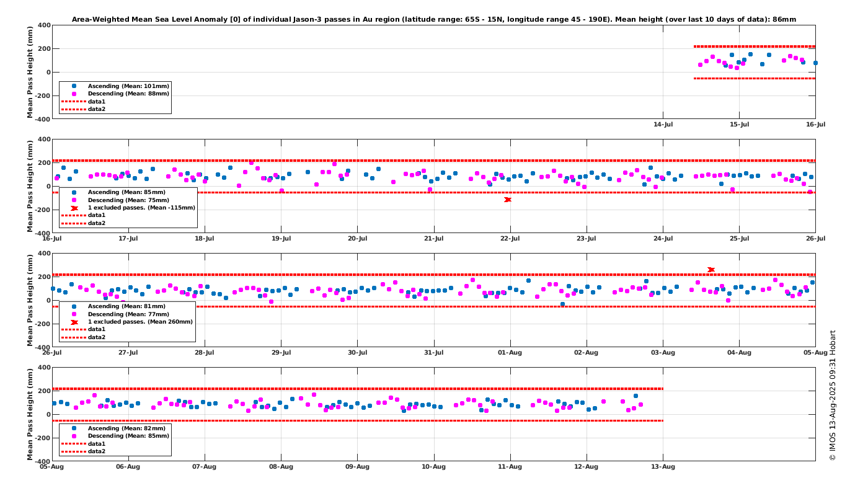Click the '25-Jul' date tick label

(x=739, y=239)
